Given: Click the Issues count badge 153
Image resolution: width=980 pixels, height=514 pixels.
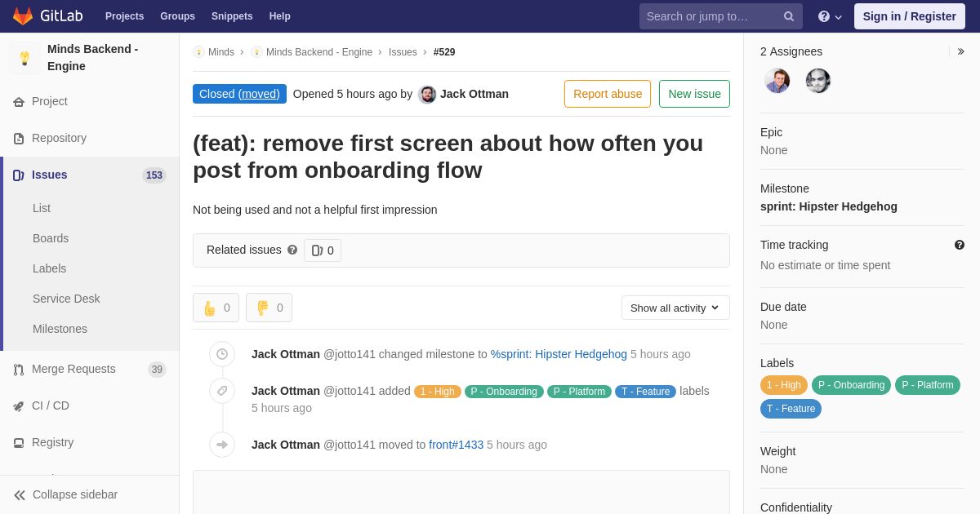Looking at the screenshot, I should 154,175.
